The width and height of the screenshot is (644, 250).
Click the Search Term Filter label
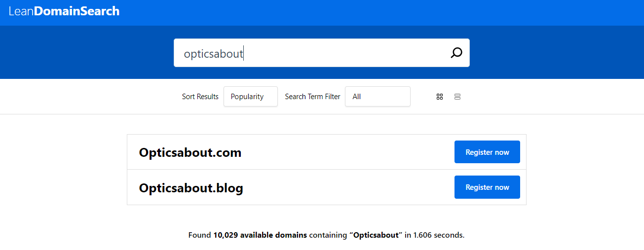[313, 97]
